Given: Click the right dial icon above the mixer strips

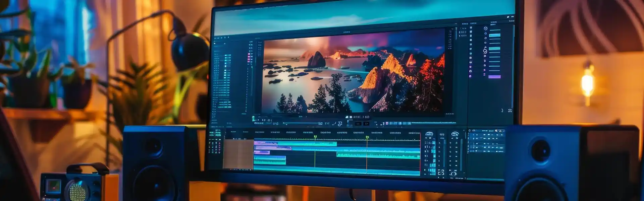Looking at the screenshot, I should 455,134.
